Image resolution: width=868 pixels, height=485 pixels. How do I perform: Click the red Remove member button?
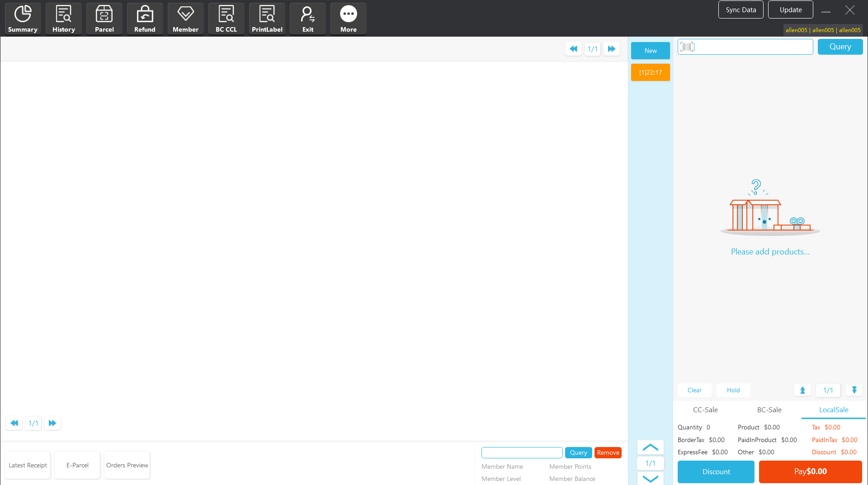(608, 452)
